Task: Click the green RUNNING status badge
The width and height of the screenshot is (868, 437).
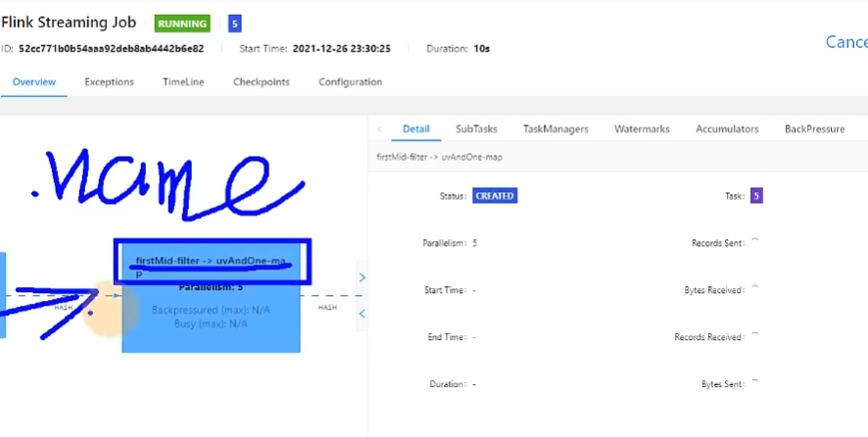Action: [182, 24]
